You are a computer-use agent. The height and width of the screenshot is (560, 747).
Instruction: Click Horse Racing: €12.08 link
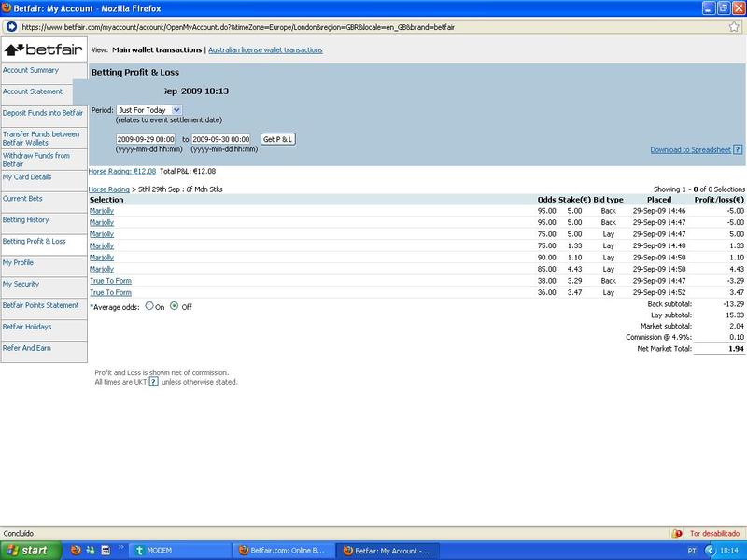coord(122,171)
